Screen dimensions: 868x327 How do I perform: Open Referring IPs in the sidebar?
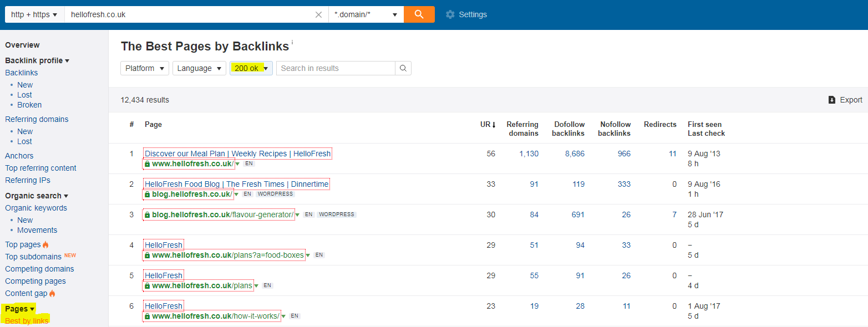[x=28, y=180]
